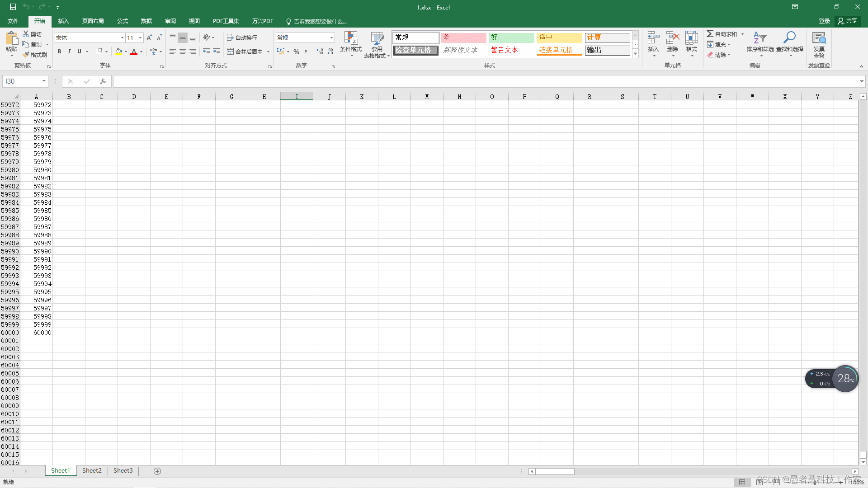Scroll down using the vertical scrollbar

863,462
